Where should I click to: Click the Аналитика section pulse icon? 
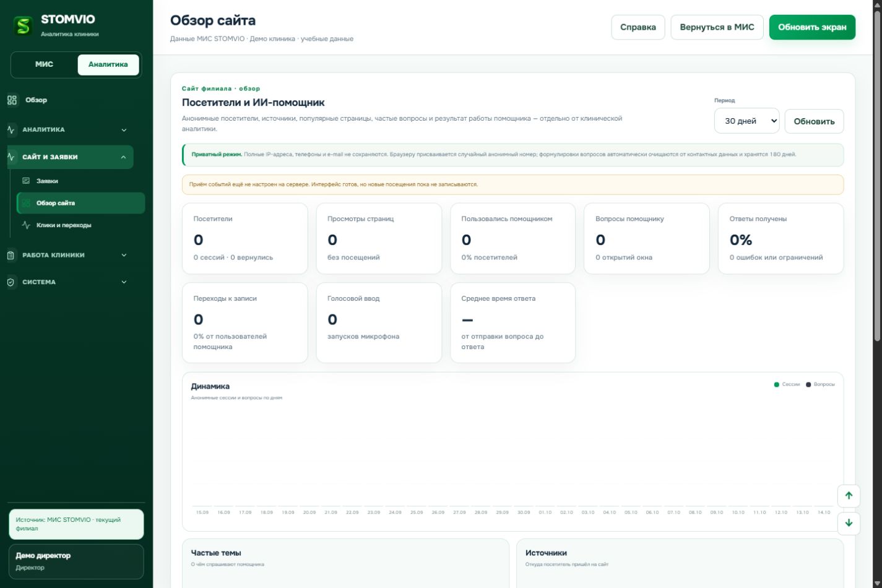[x=11, y=130]
